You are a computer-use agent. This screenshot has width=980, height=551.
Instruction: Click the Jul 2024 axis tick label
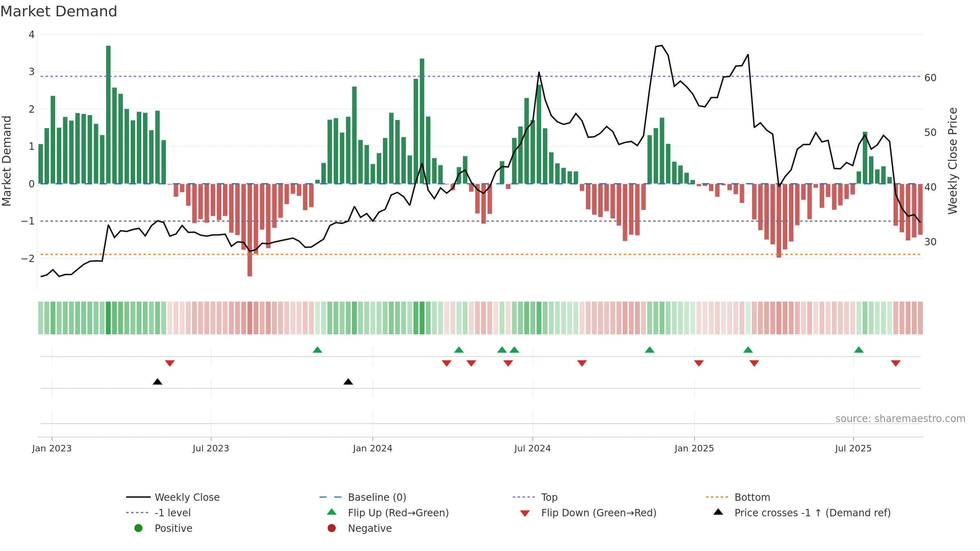[x=532, y=448]
